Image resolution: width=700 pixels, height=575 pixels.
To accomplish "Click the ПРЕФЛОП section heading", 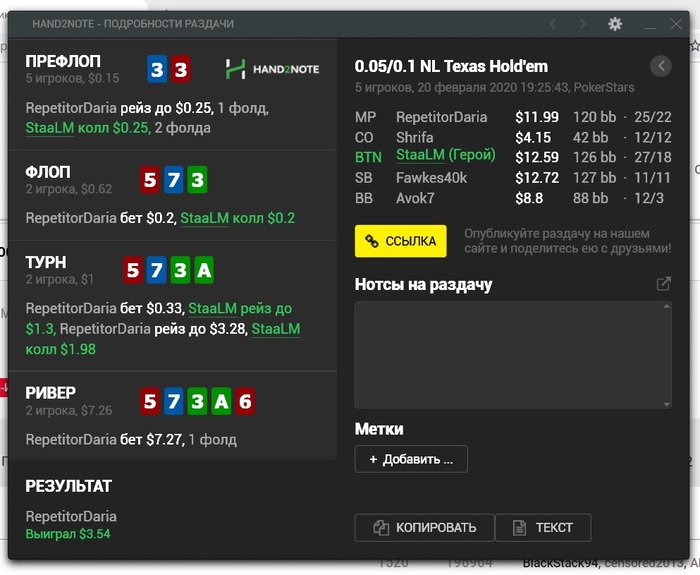I will click(63, 61).
